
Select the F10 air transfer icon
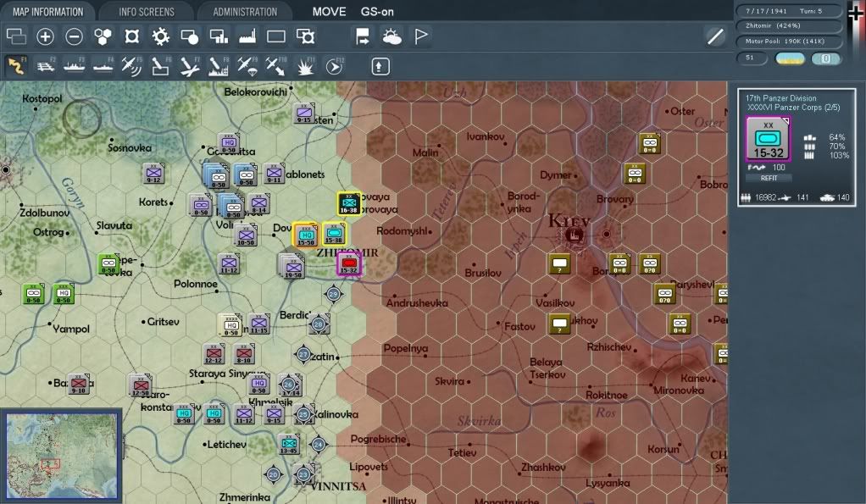click(x=275, y=66)
